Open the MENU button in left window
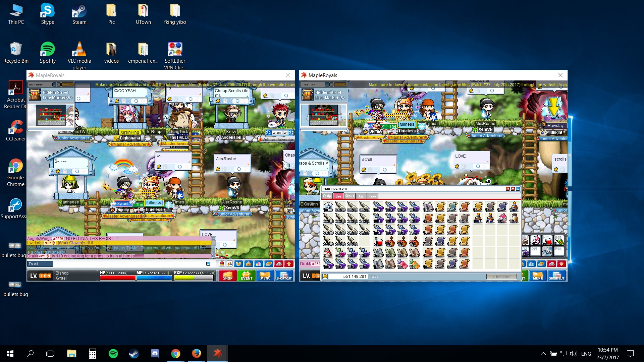The height and width of the screenshot is (362, 644). point(265,276)
